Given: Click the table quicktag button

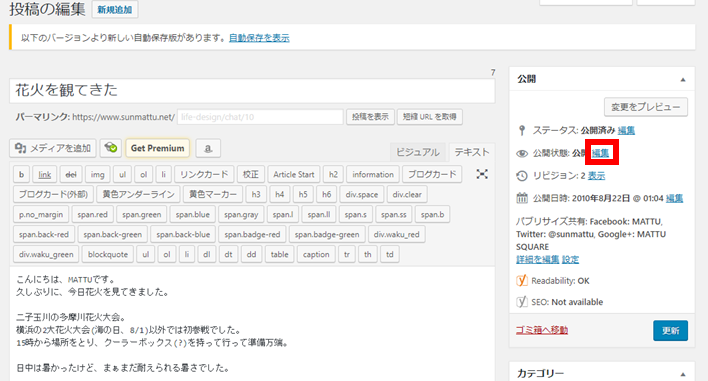Looking at the screenshot, I should point(279,254).
